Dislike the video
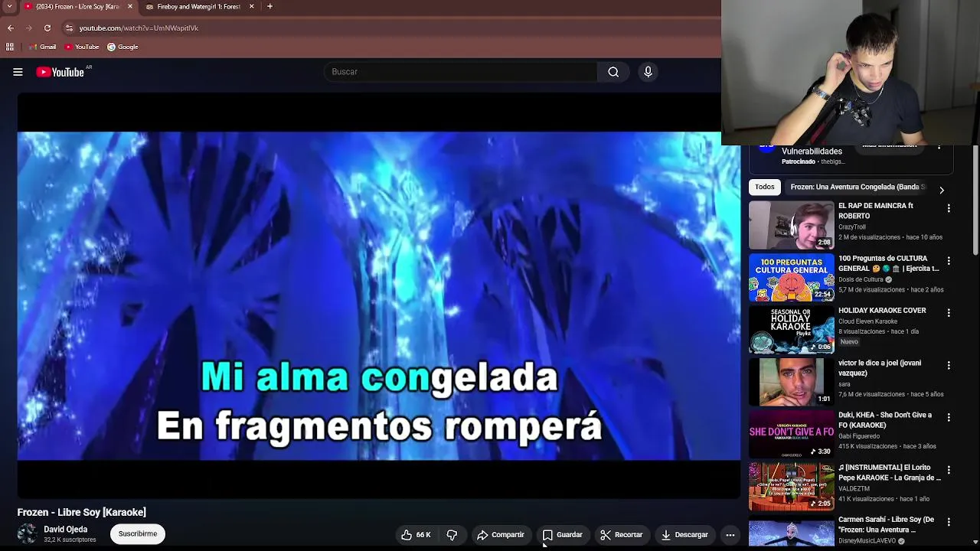980x551 pixels. coord(452,535)
